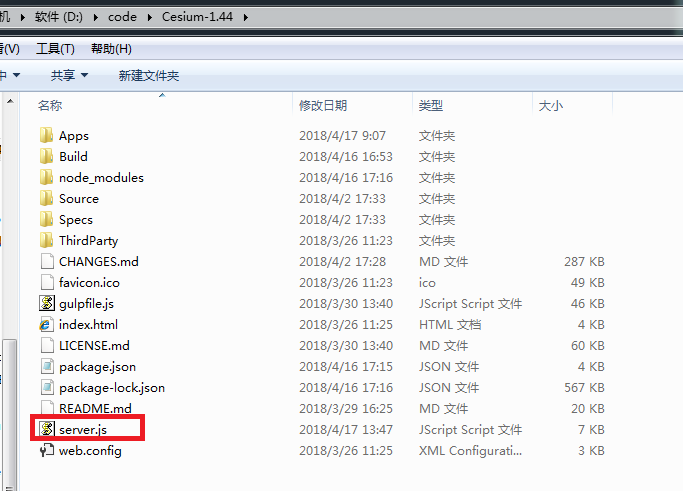Sort by the 修改日期 column header
The image size is (683, 491).
(x=352, y=105)
